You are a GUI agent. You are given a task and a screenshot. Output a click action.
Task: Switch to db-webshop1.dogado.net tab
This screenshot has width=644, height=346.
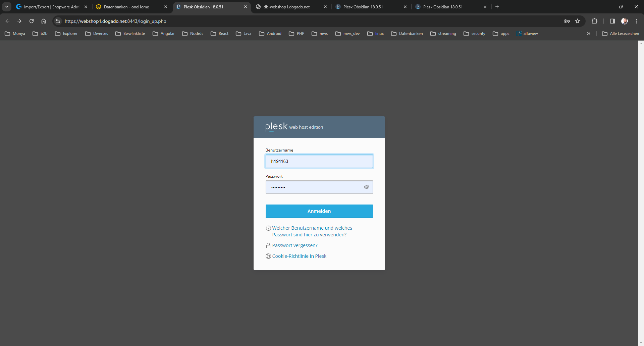tap(286, 7)
